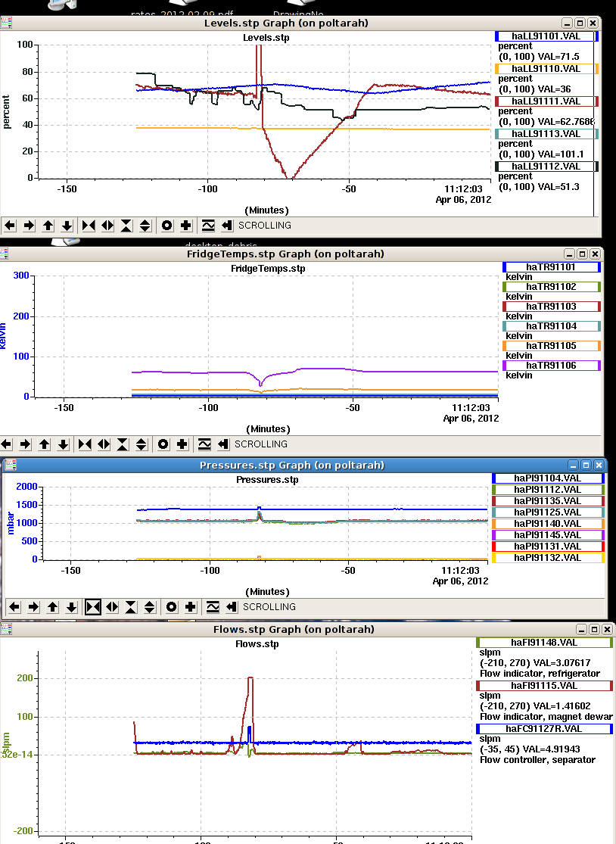Screen dimensions: 616x844
Task: Select the haPI91112.VAL legend entry
Action: pyautogui.click(x=548, y=490)
